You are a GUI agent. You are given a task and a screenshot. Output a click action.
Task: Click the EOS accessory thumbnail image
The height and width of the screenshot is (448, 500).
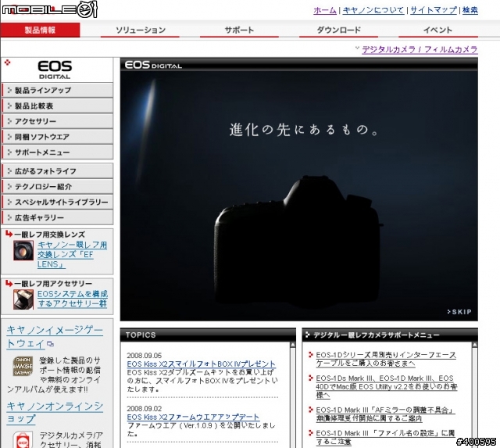pyautogui.click(x=23, y=299)
